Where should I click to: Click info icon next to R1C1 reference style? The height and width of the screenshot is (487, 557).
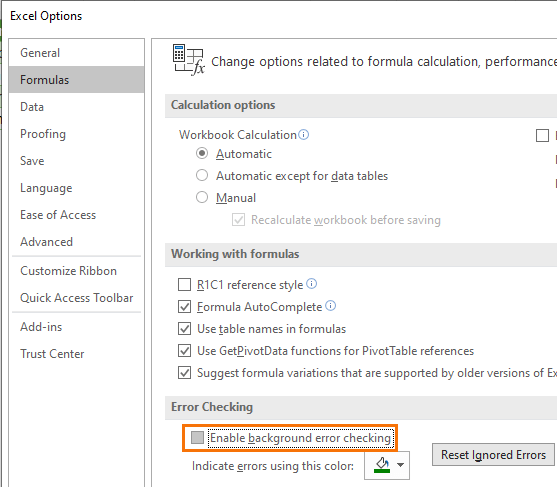click(312, 284)
